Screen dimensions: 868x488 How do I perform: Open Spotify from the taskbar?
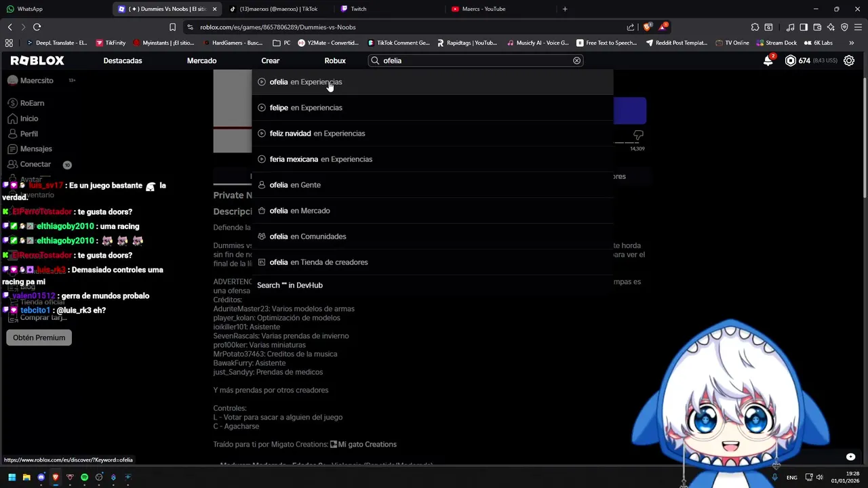[85, 477]
